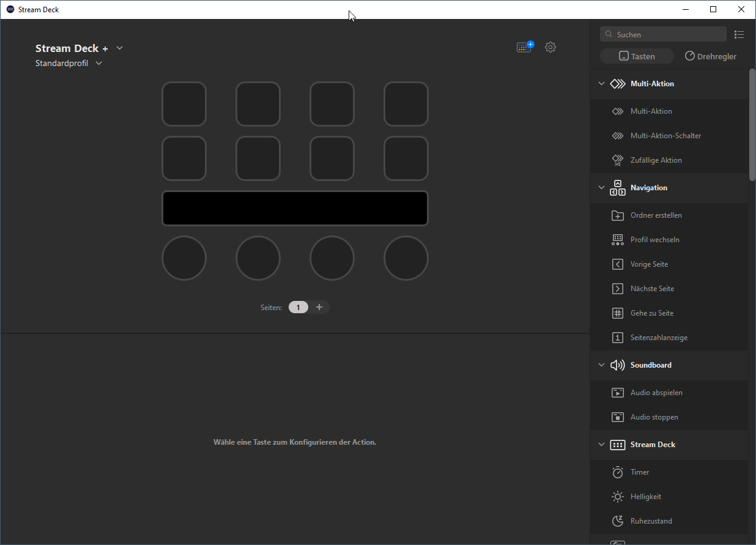Click the Gehe zu Seite hash icon
The width and height of the screenshot is (756, 545).
click(x=618, y=313)
